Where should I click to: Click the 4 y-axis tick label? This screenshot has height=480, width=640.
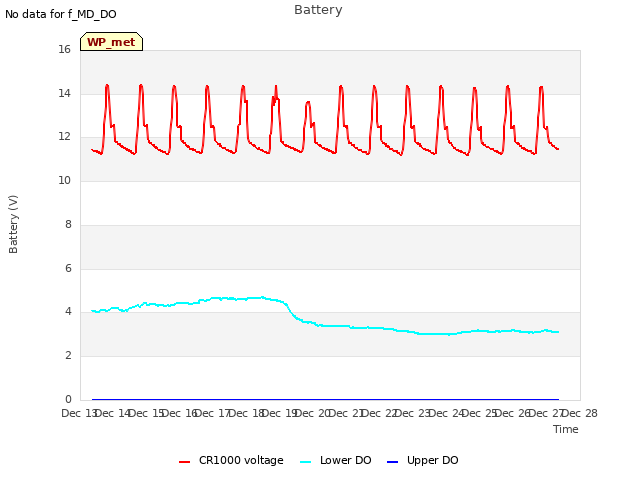68,312
